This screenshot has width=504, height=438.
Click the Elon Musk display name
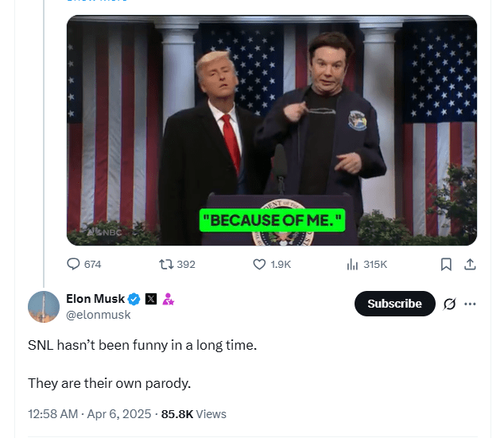[95, 299]
